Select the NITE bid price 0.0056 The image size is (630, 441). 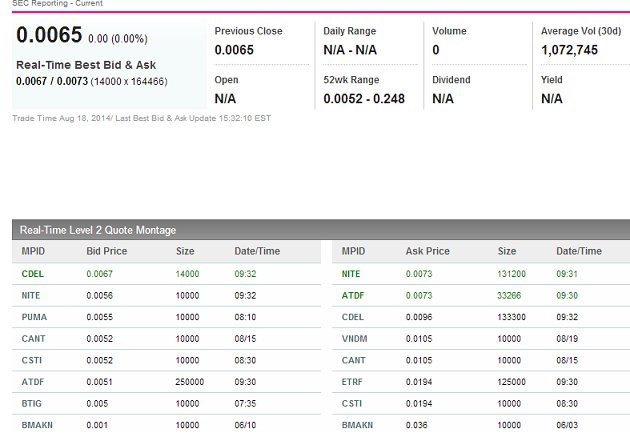pos(99,296)
